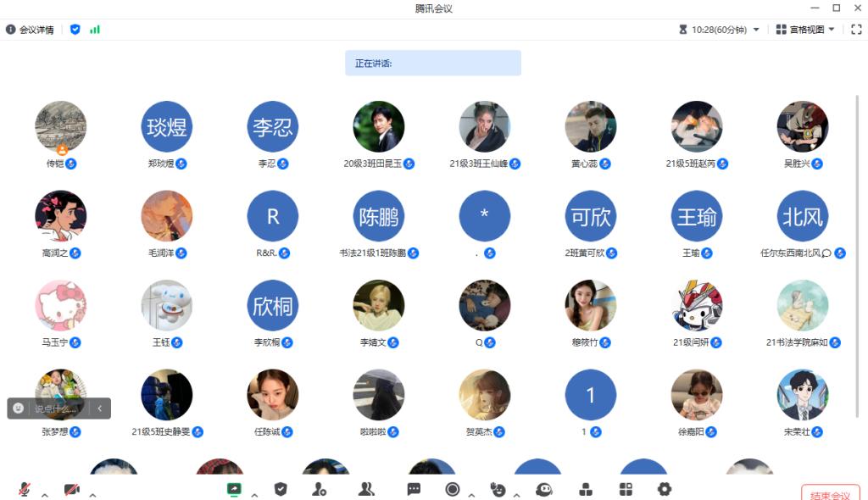Open the chat window icon
Image resolution: width=868 pixels, height=500 pixels.
click(414, 489)
